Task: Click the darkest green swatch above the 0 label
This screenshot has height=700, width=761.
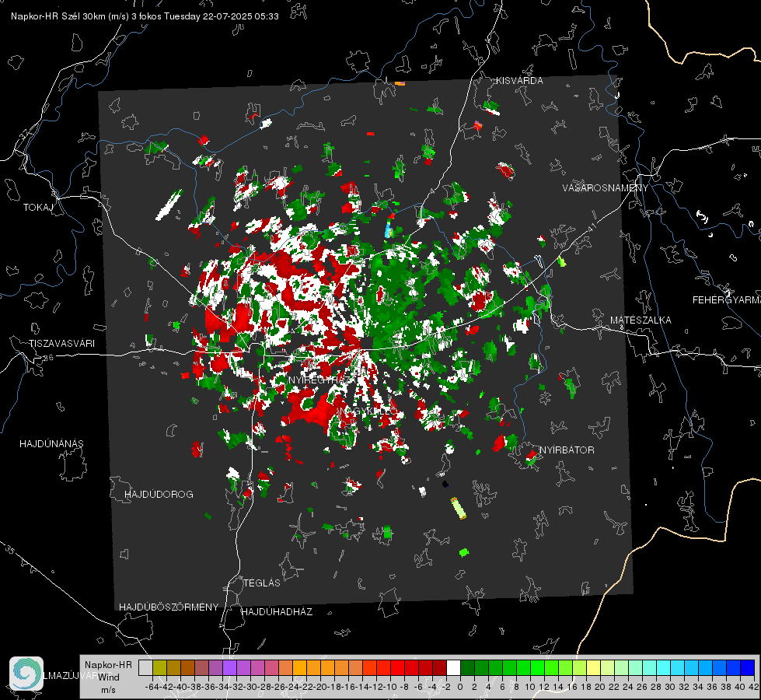Action: [x=467, y=667]
